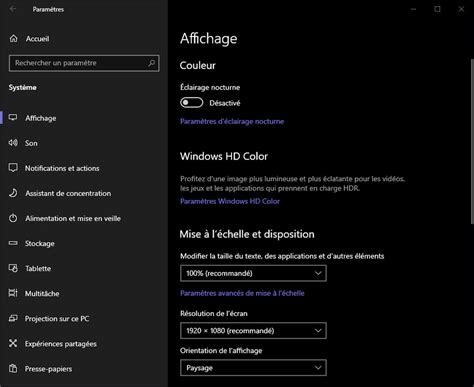This screenshot has height=387, width=474.
Task: Select Son in sidebar
Action: (x=84, y=143)
